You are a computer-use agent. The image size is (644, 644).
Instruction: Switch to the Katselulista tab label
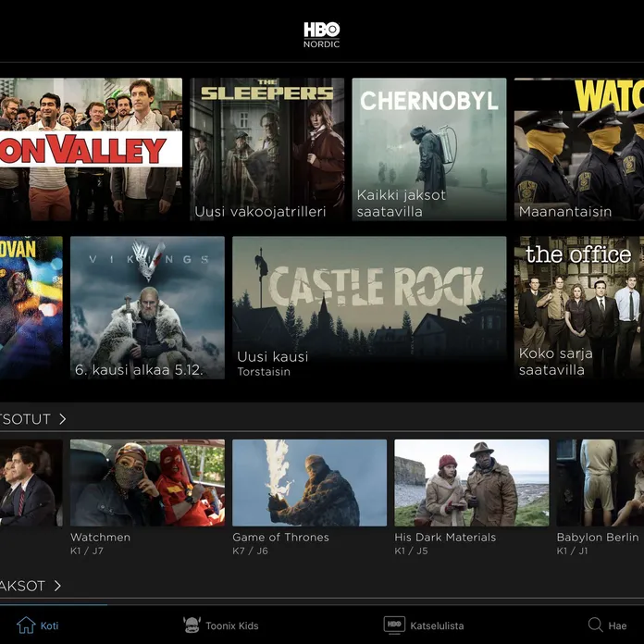click(x=437, y=626)
